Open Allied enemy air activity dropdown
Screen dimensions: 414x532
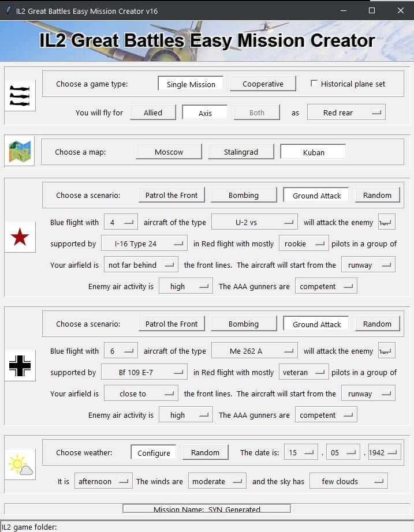point(186,286)
